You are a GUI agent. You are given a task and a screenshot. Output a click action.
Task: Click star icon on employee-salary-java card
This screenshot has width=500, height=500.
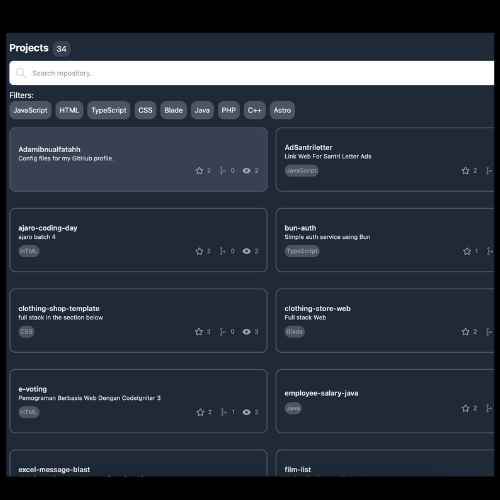[x=466, y=408]
